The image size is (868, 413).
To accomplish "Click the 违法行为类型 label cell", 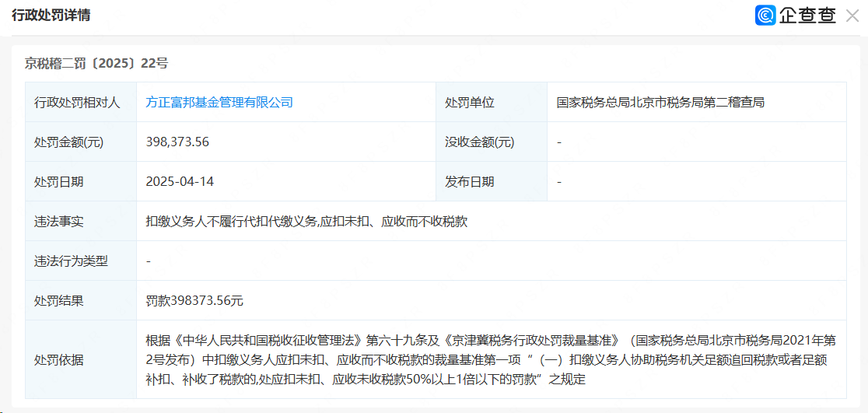I will (x=81, y=261).
